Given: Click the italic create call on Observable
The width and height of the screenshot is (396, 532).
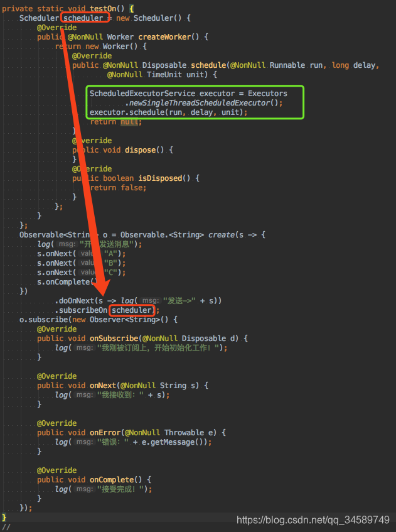Looking at the screenshot, I should click(x=222, y=235).
